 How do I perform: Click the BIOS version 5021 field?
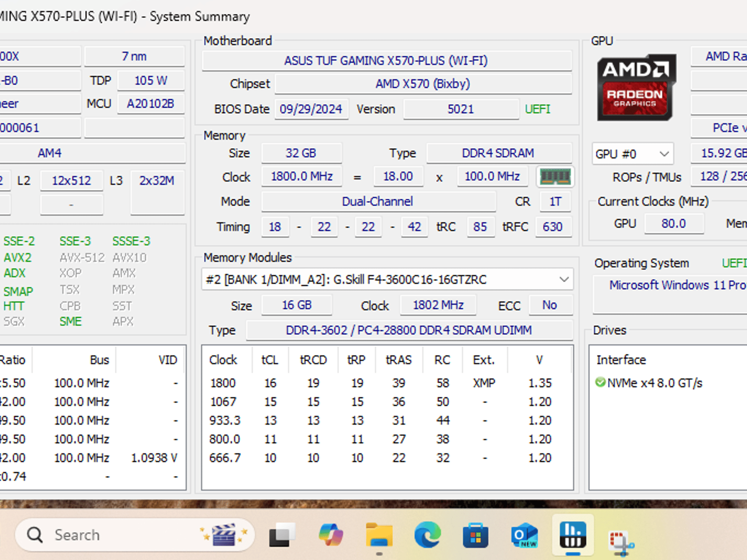pos(461,109)
